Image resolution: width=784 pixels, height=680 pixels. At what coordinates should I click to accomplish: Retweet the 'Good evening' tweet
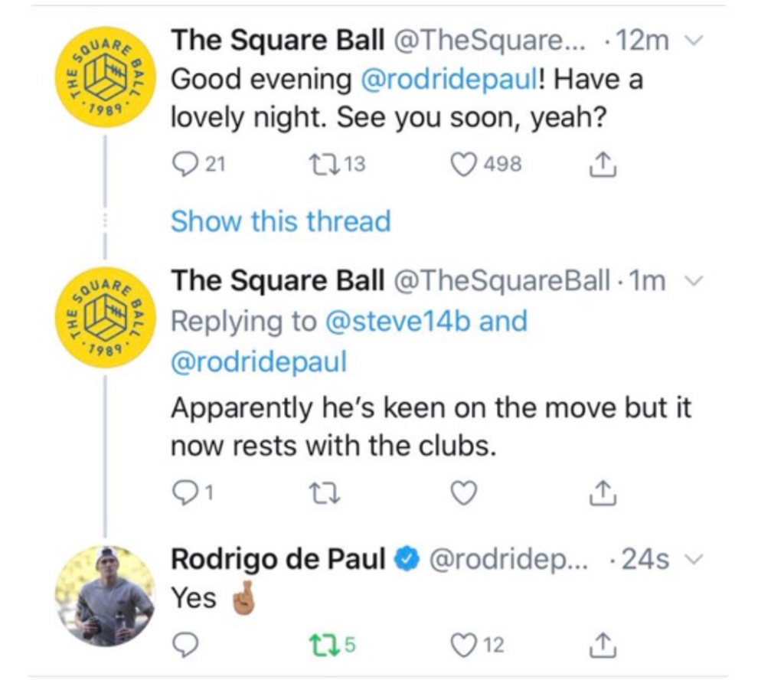click(318, 163)
